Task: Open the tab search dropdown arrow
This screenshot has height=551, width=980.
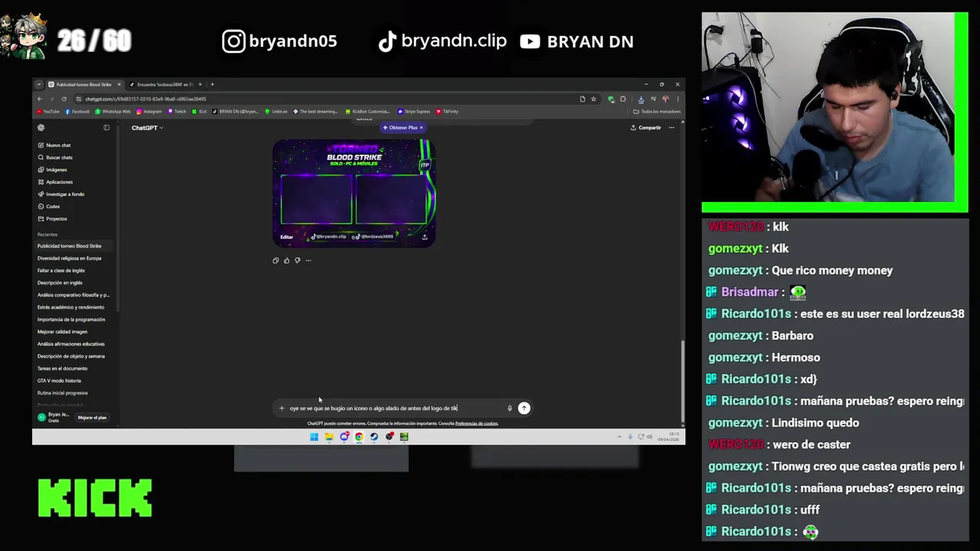Action: pos(39,84)
